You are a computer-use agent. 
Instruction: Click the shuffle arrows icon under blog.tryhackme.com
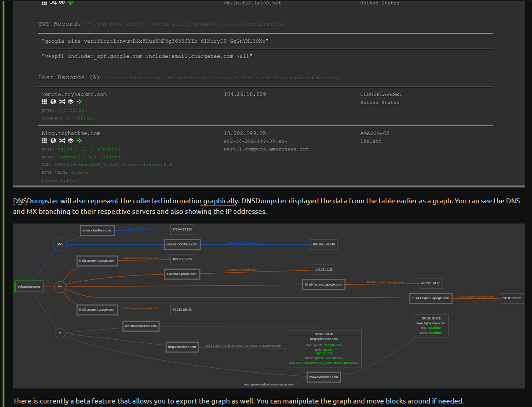pyautogui.click(x=62, y=141)
